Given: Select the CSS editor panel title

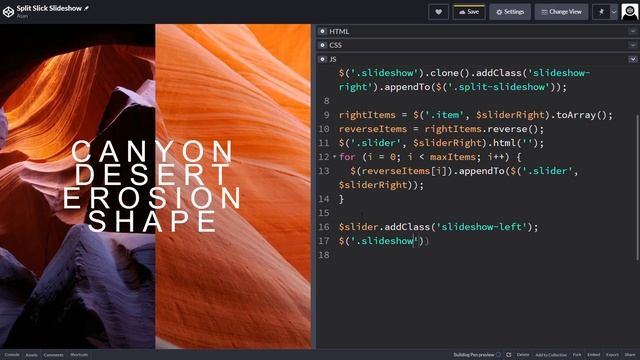Looking at the screenshot, I should [336, 45].
